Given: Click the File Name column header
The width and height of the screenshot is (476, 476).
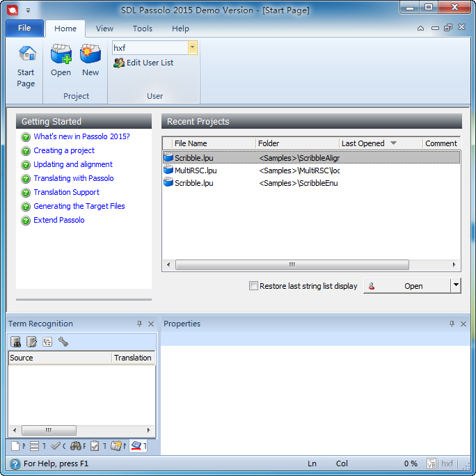Looking at the screenshot, I should coord(214,143).
